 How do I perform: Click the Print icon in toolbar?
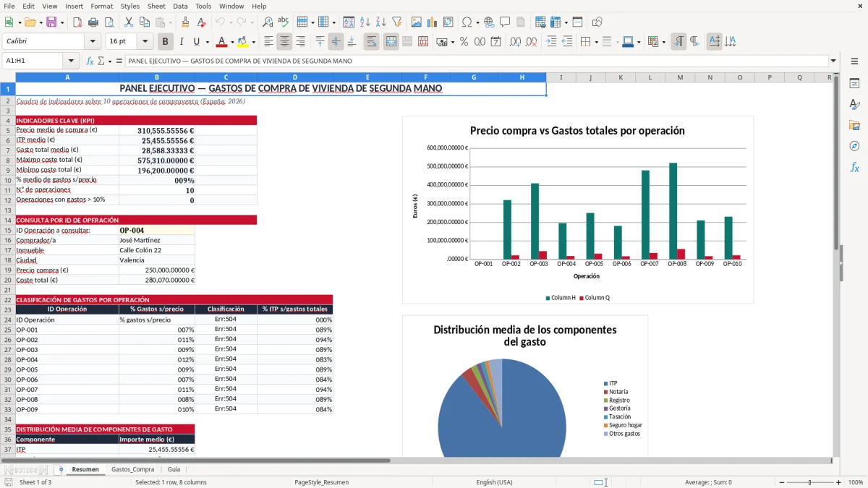(x=94, y=22)
